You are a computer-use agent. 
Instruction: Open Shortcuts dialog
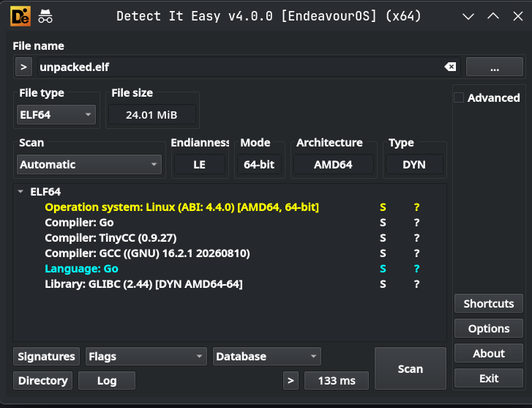pyautogui.click(x=489, y=303)
